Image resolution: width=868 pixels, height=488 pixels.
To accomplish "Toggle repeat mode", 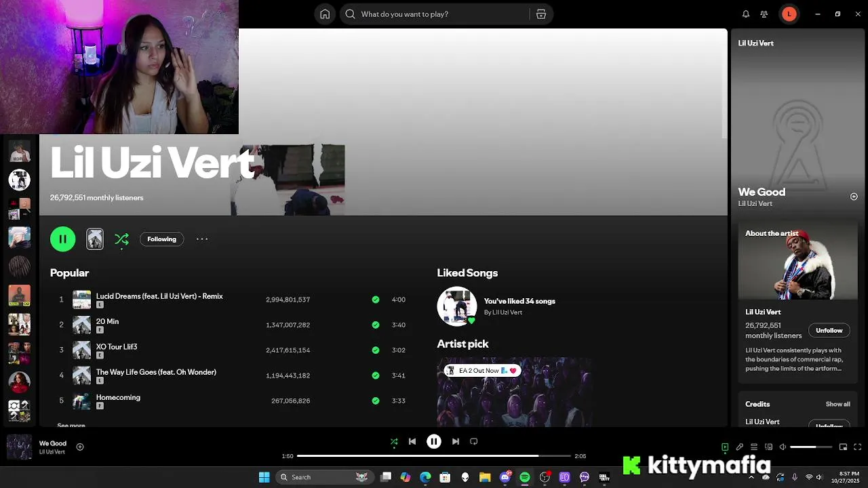I will (x=474, y=441).
